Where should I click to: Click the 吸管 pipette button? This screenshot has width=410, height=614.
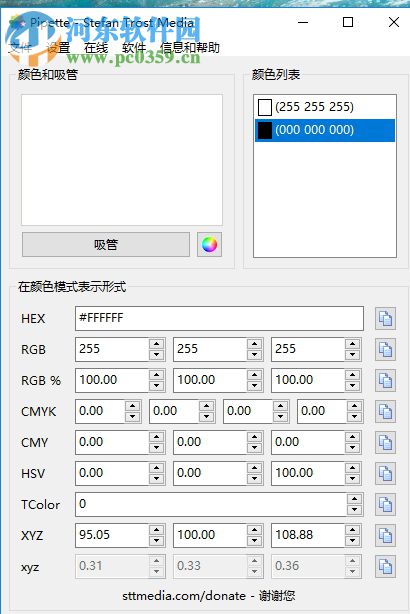coord(106,245)
